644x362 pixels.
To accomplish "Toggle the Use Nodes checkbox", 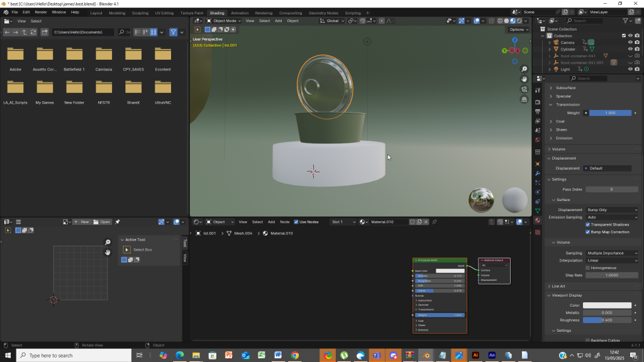I will 296,222.
